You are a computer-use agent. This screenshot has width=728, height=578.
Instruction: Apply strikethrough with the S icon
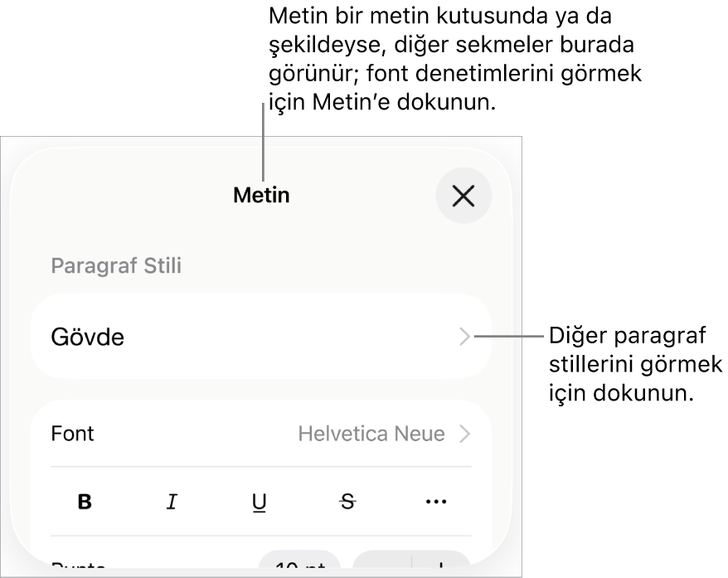[x=347, y=502]
